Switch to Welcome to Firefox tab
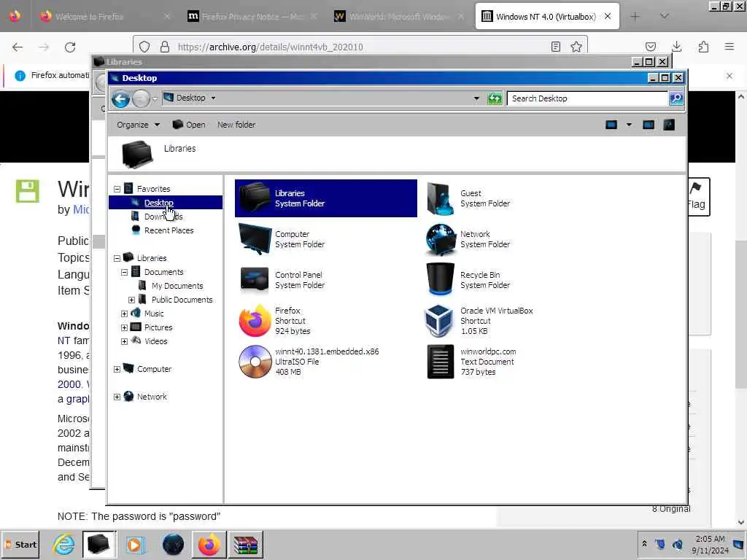Viewport: 747px width, 560px height. pyautogui.click(x=105, y=17)
